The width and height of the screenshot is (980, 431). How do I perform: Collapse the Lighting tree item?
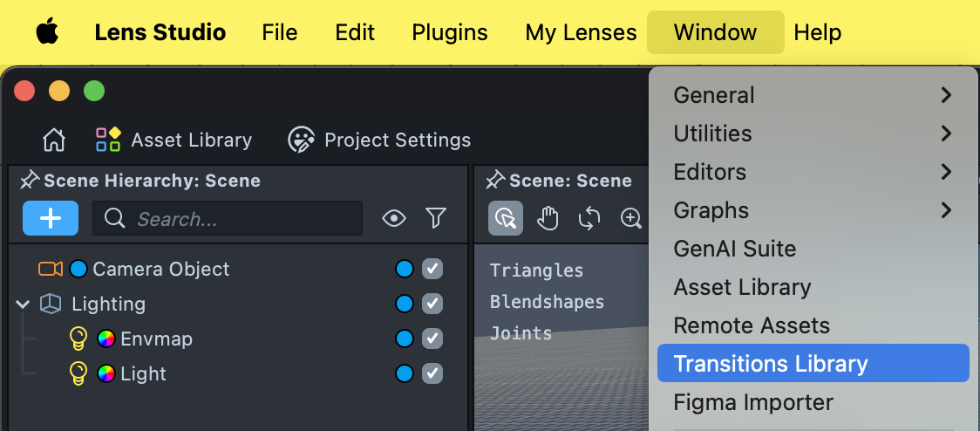24,304
